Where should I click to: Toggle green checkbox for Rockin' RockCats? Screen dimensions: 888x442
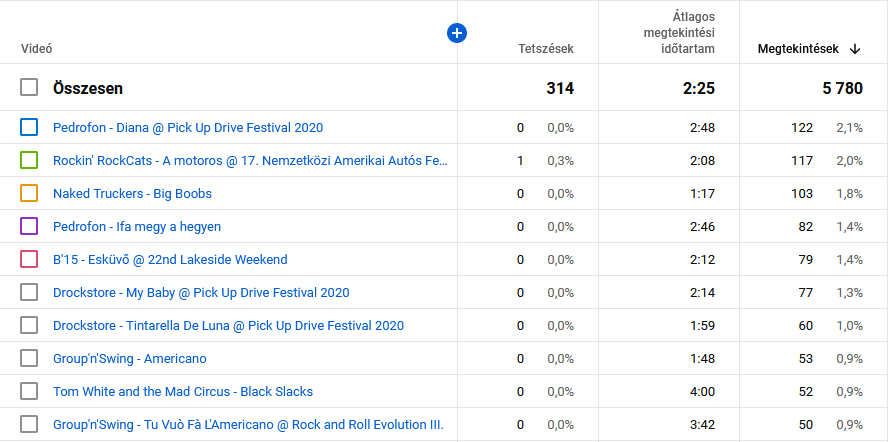(x=29, y=160)
